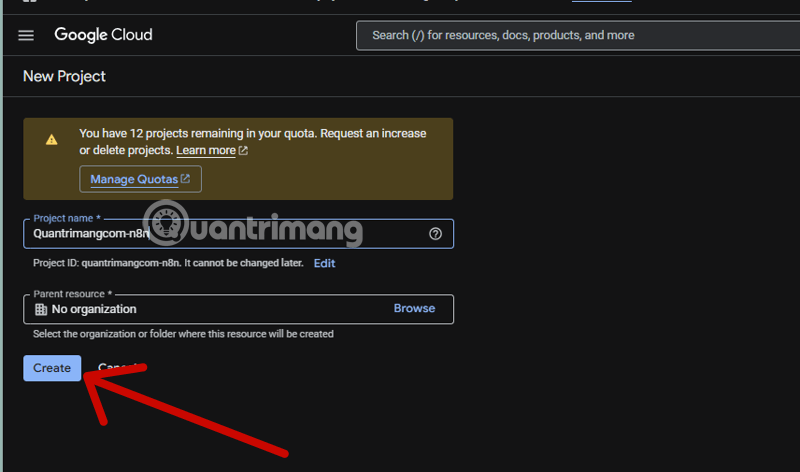Click the help icon in Project name field
Screen dimensions: 800x472
click(x=435, y=234)
